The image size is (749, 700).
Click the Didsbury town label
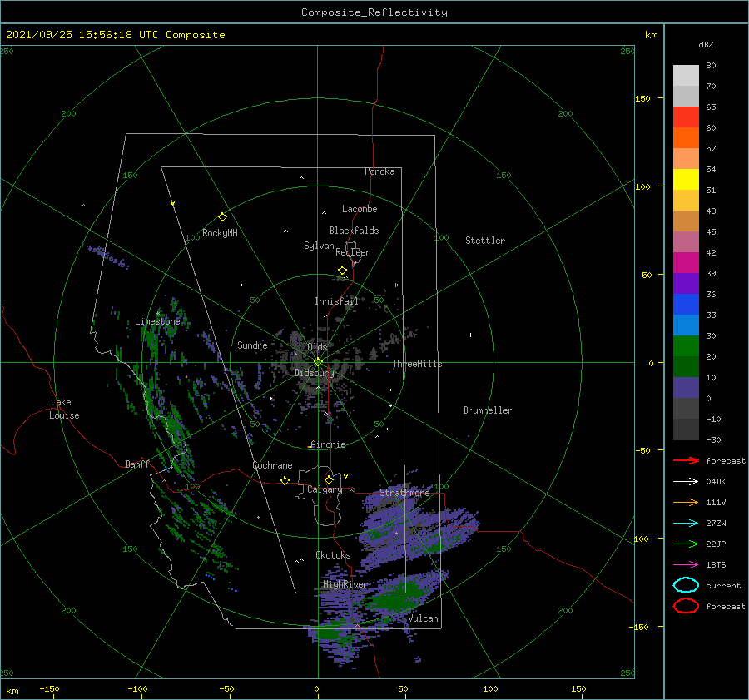click(x=315, y=373)
